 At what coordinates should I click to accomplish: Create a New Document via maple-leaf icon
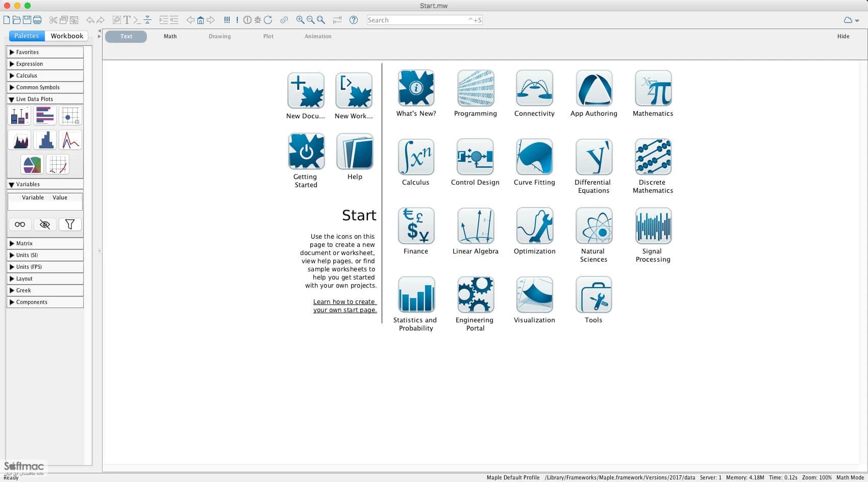(x=306, y=91)
